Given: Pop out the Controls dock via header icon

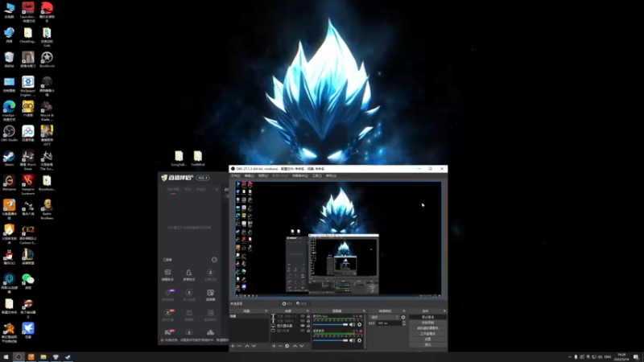Looking at the screenshot, I should [445, 311].
